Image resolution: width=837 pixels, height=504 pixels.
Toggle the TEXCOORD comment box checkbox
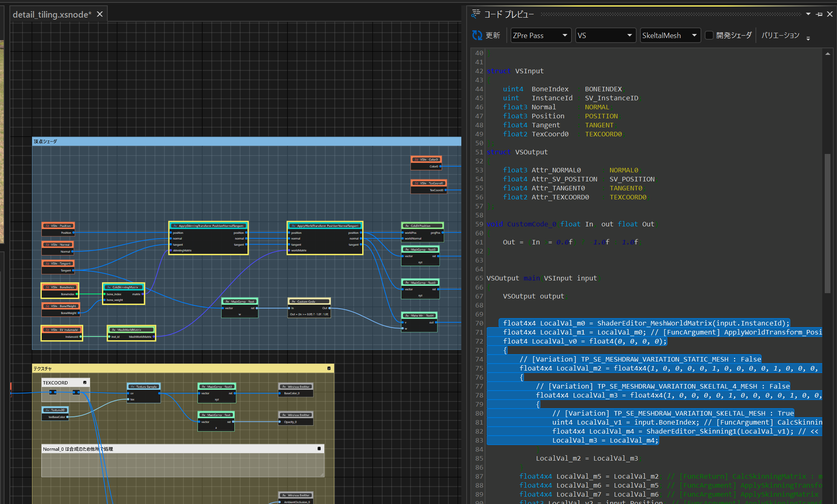(85, 383)
